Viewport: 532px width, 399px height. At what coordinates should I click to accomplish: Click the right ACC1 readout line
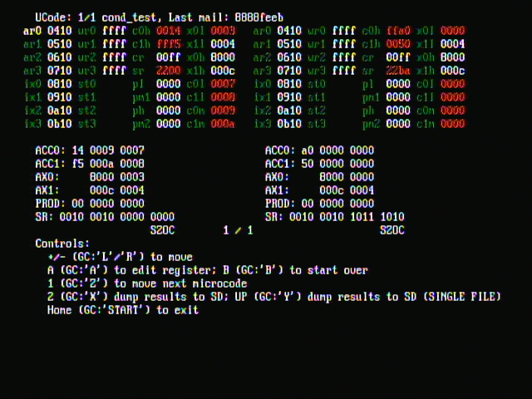(319, 164)
